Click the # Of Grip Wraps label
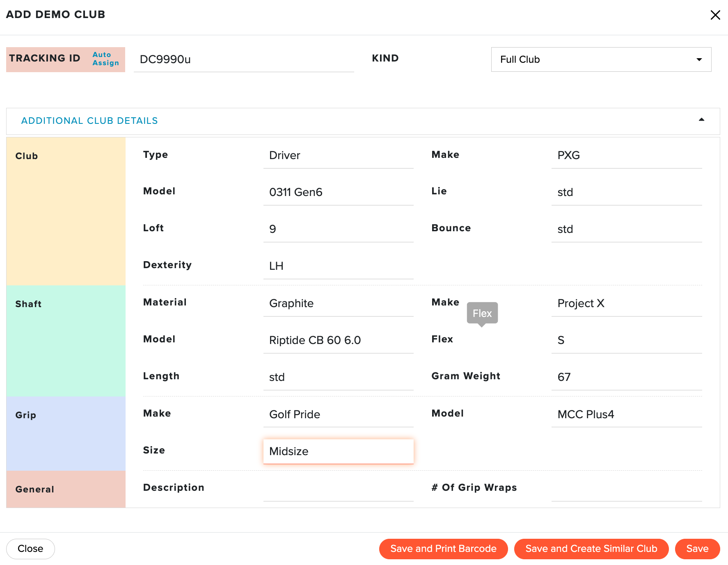This screenshot has width=728, height=565. click(474, 488)
